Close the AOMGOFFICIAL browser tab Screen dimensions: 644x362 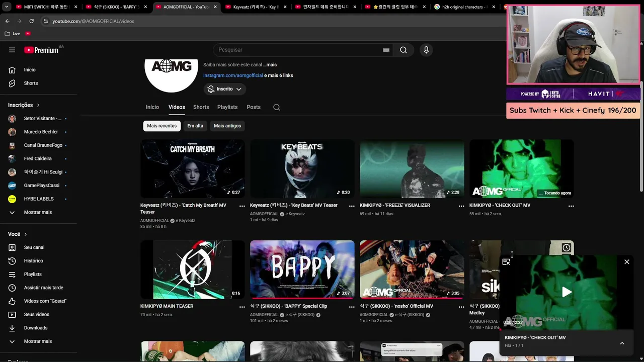[215, 7]
